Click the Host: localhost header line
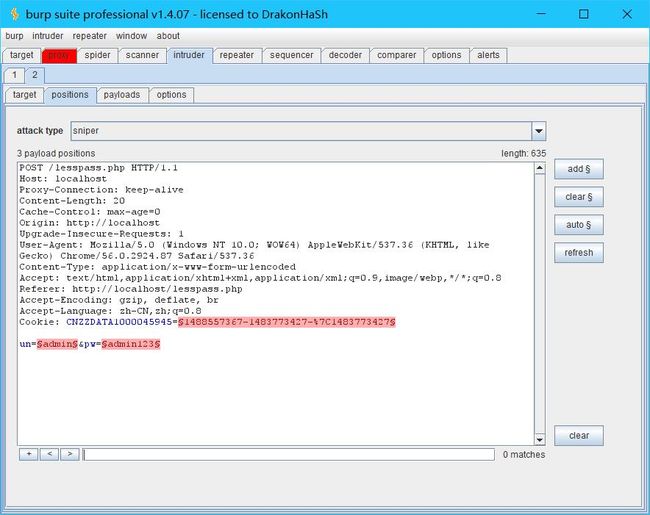 63,179
